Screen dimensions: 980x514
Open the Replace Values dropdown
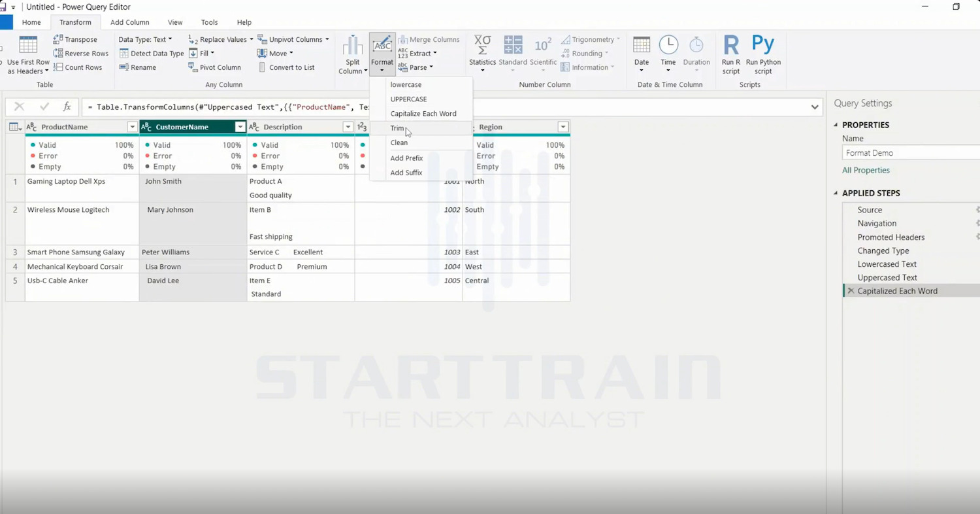pos(220,39)
